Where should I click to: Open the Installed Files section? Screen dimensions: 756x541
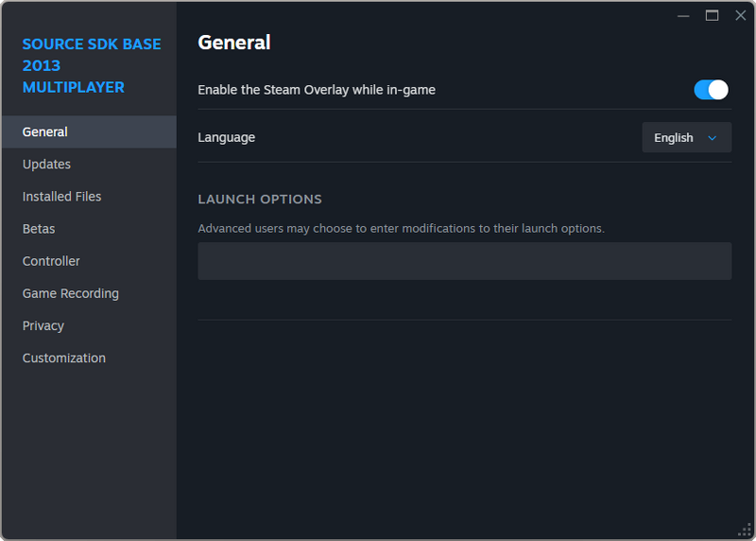pyautogui.click(x=89, y=197)
